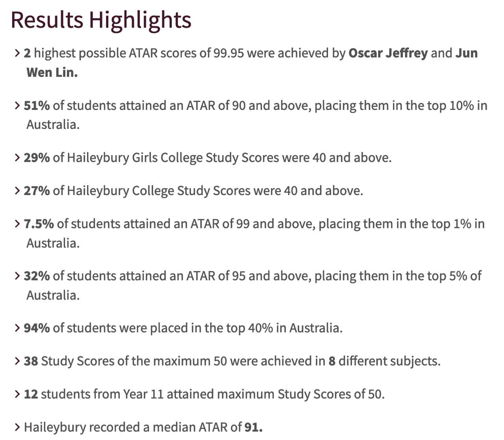Click the bold "7.5%" figure
The height and width of the screenshot is (440, 504).
click(39, 224)
